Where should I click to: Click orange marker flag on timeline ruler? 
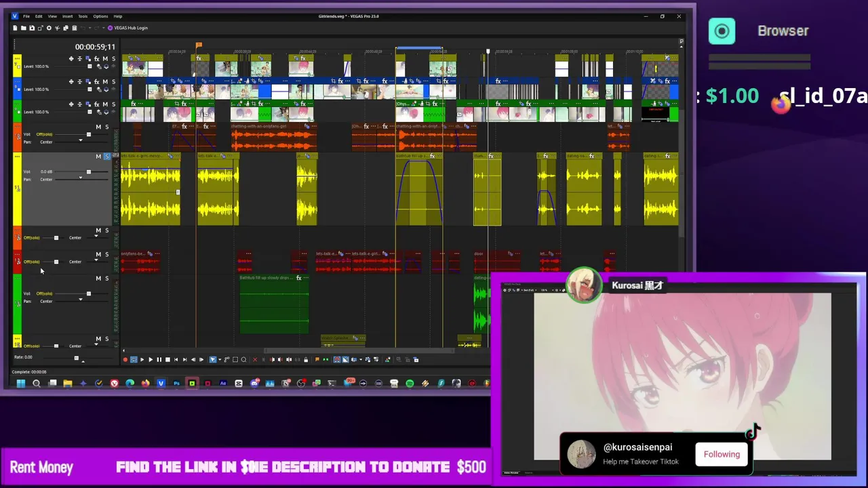(199, 45)
